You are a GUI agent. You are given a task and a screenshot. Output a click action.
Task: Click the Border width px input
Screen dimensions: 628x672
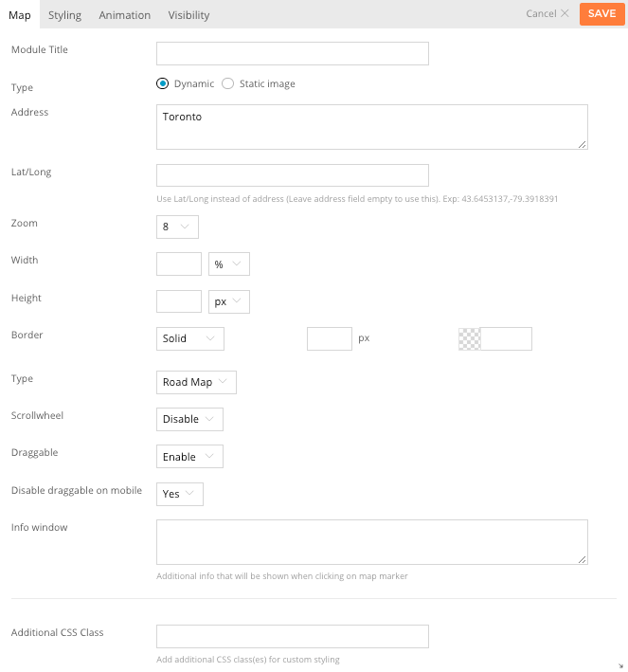click(x=330, y=338)
